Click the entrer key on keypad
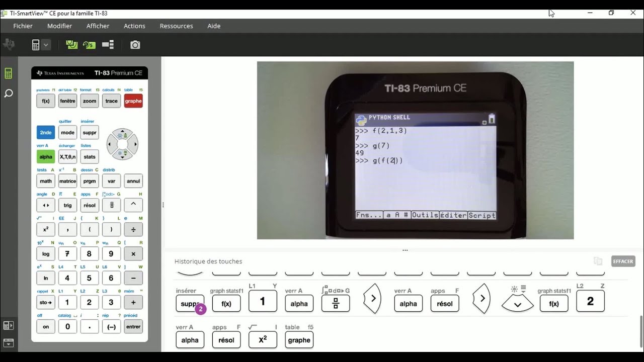Image resolution: width=644 pixels, height=362 pixels. 133,326
